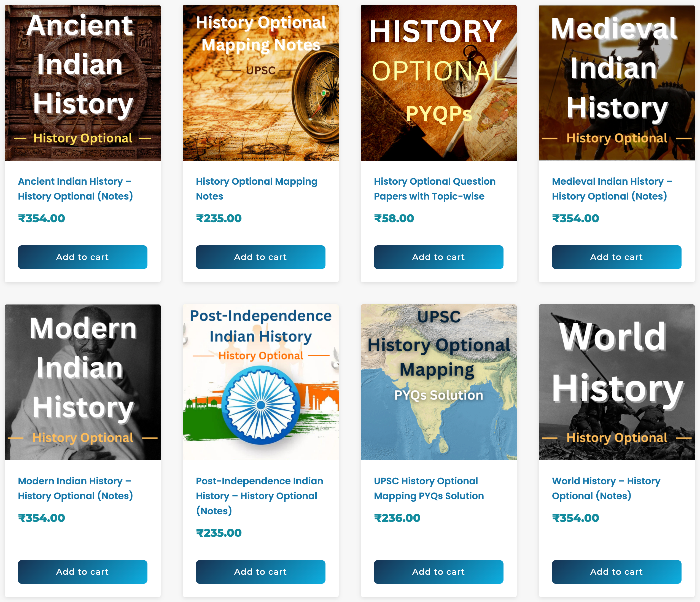The width and height of the screenshot is (700, 602).
Task: Open 'UPSC History Optional Mapping PYQs Solution' link
Action: coord(429,488)
